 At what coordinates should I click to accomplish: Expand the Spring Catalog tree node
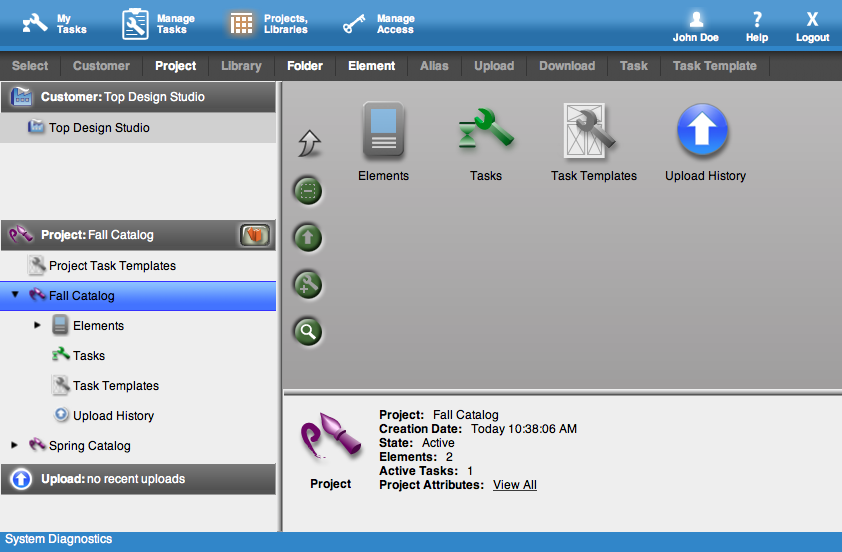coord(15,446)
